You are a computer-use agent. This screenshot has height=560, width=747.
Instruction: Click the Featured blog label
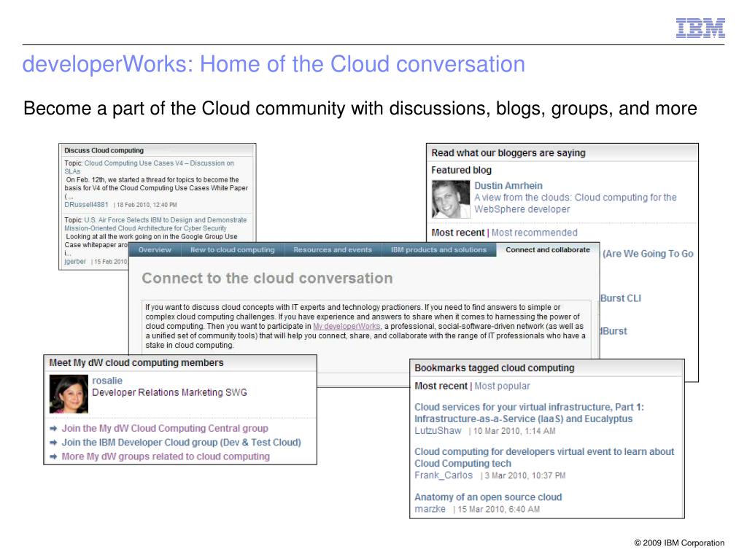[x=461, y=170]
